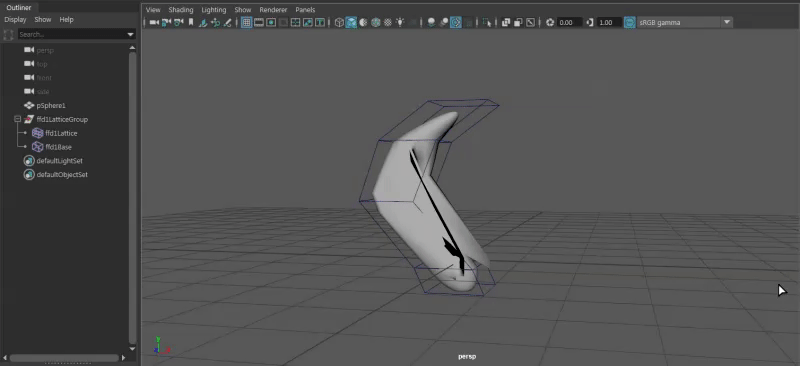
Task: Click the Gamma value field showing 1.00
Action: click(609, 22)
